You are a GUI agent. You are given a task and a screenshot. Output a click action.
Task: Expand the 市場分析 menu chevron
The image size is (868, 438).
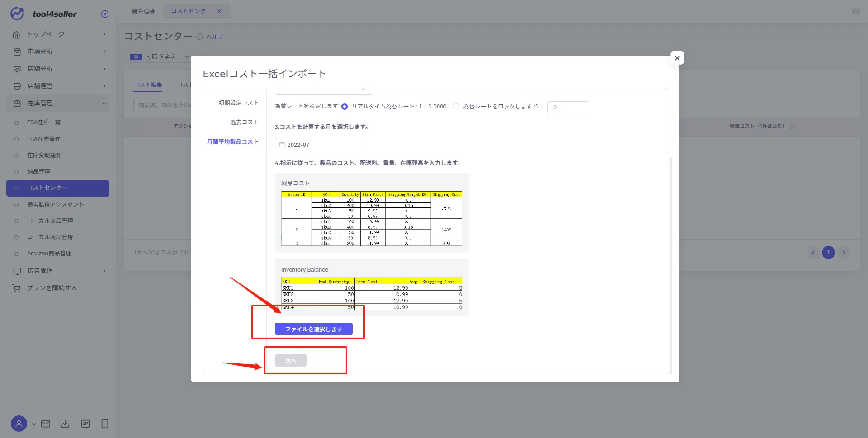pyautogui.click(x=104, y=52)
